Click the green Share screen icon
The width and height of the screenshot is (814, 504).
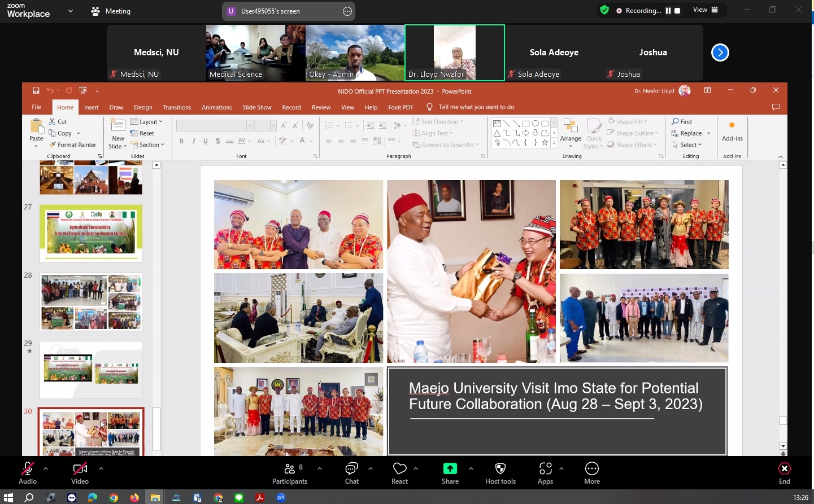[450, 468]
